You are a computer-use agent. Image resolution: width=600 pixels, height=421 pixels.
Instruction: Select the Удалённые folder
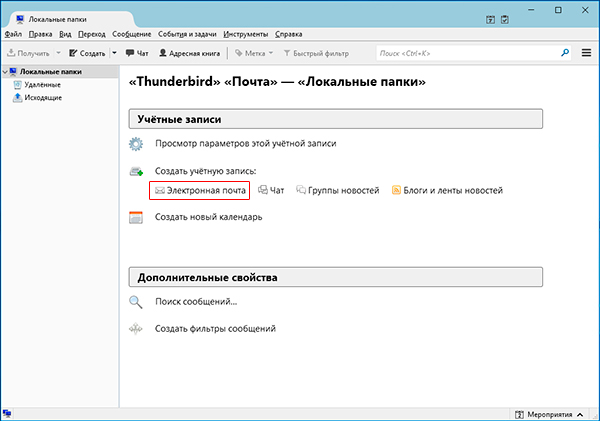(42, 85)
